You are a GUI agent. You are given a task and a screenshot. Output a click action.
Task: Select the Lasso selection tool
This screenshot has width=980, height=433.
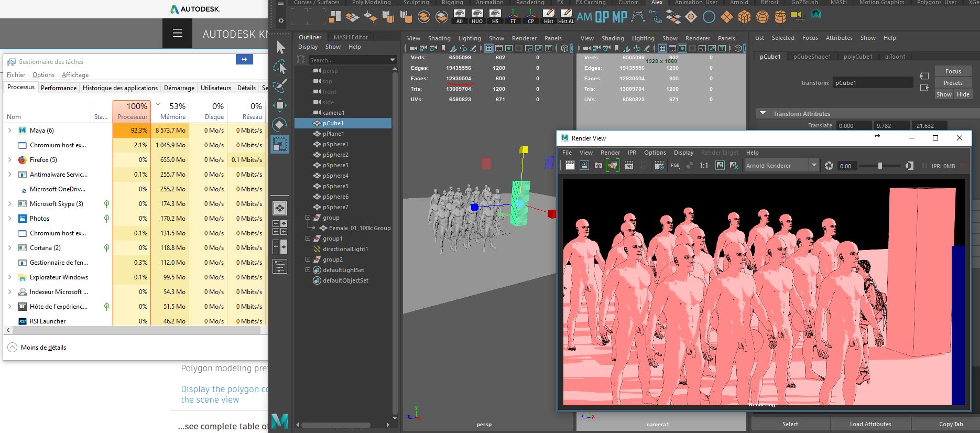280,67
